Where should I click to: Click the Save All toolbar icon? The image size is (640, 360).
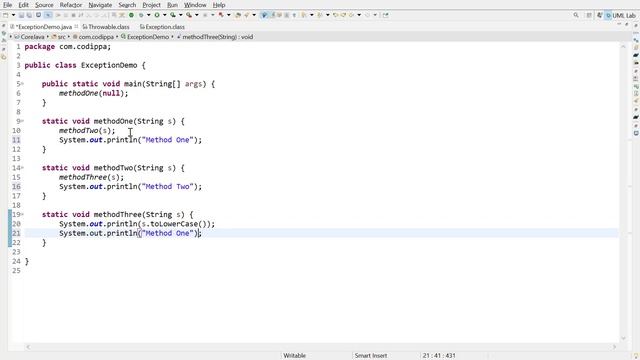pyautogui.click(x=29, y=15)
